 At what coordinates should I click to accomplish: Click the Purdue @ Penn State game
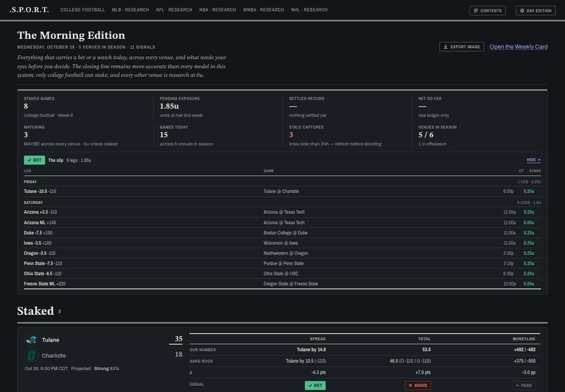click(284, 263)
